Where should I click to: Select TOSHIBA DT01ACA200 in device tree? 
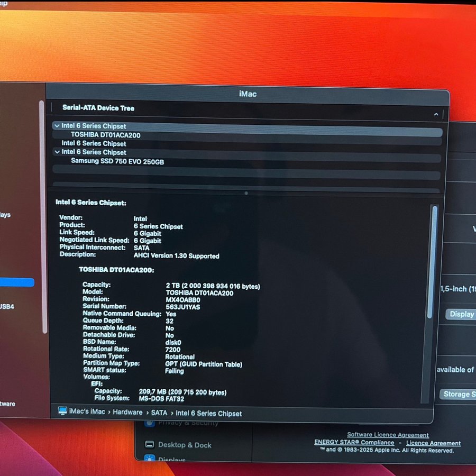click(105, 135)
